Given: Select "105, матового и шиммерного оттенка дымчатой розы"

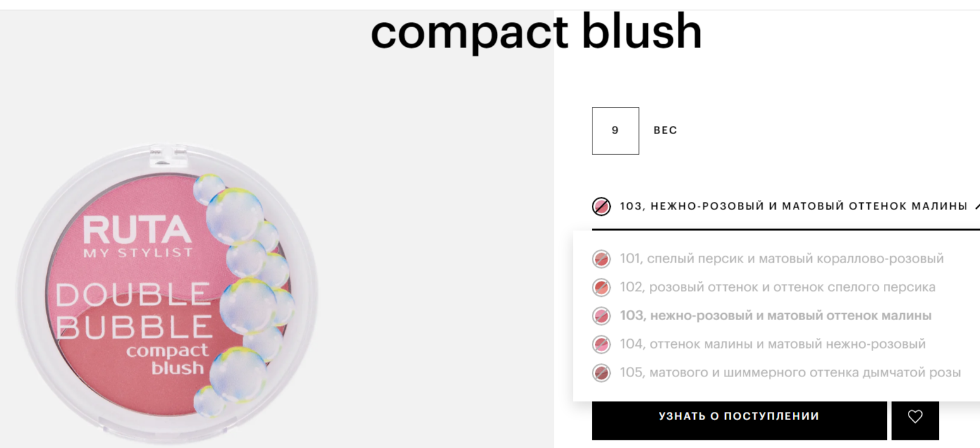Looking at the screenshot, I should tap(790, 373).
